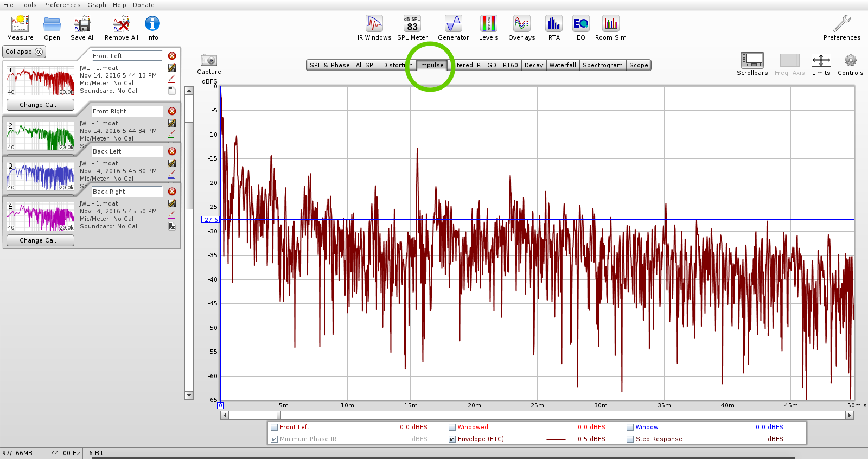Click the horizontal scrollbar right arrow

850,416
